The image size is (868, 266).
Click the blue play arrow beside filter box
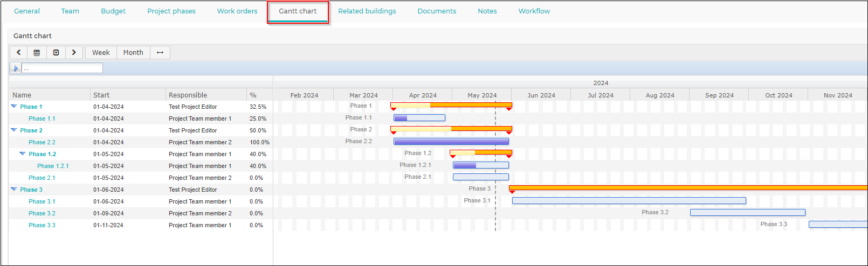[x=16, y=68]
